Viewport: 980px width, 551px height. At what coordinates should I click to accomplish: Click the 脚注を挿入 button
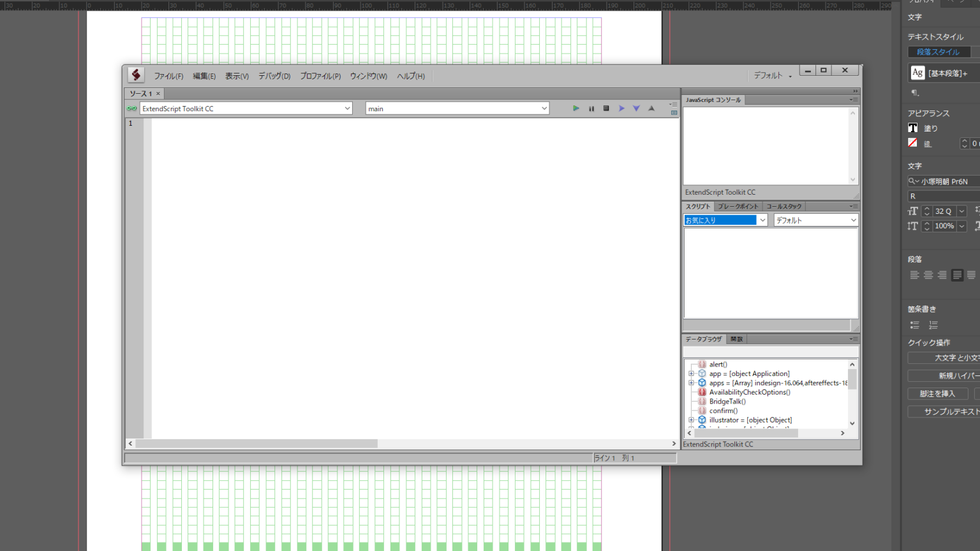coord(937,394)
